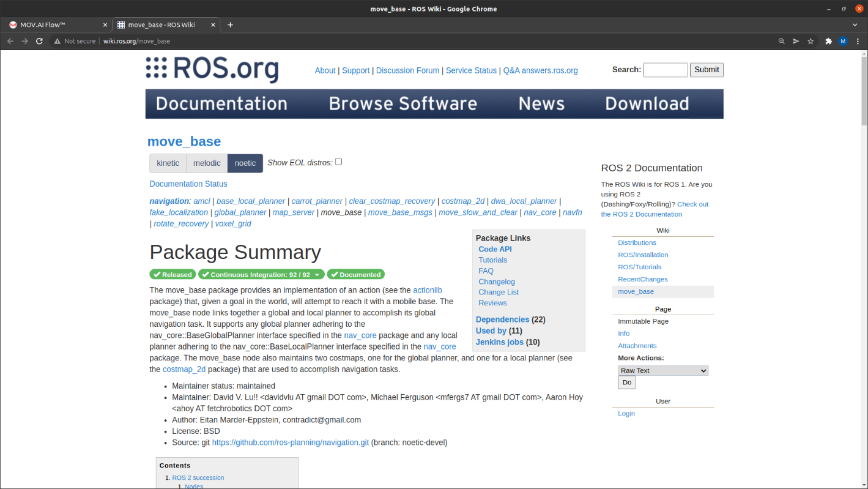The height and width of the screenshot is (489, 868).
Task: Click the Submit search button
Action: point(707,70)
